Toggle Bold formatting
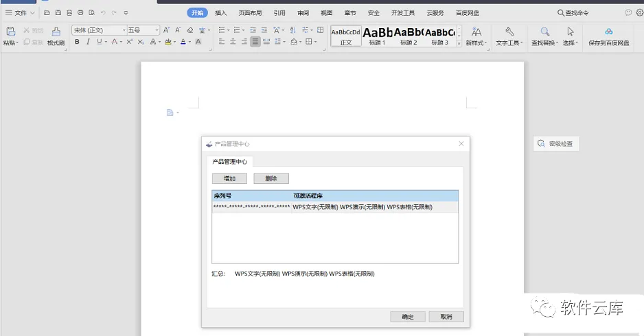The height and width of the screenshot is (336, 644). [77, 41]
